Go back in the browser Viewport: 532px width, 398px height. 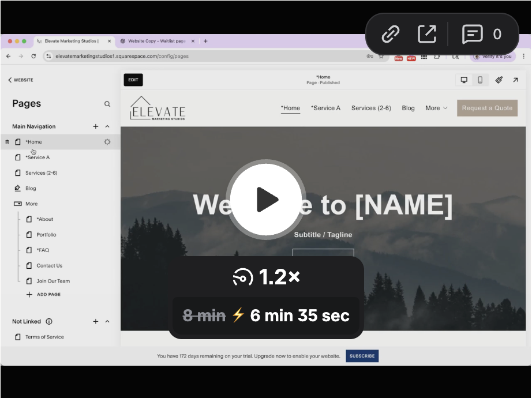(9, 57)
